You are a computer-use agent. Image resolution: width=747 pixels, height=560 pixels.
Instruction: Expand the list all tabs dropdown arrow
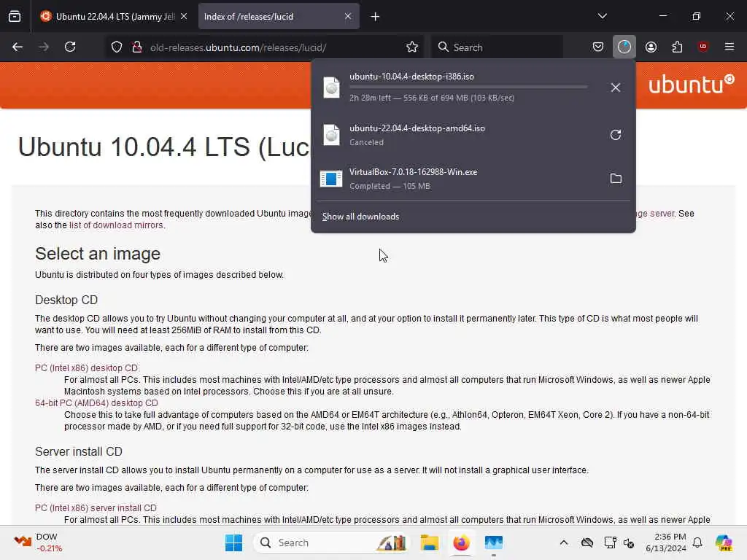[x=602, y=16]
